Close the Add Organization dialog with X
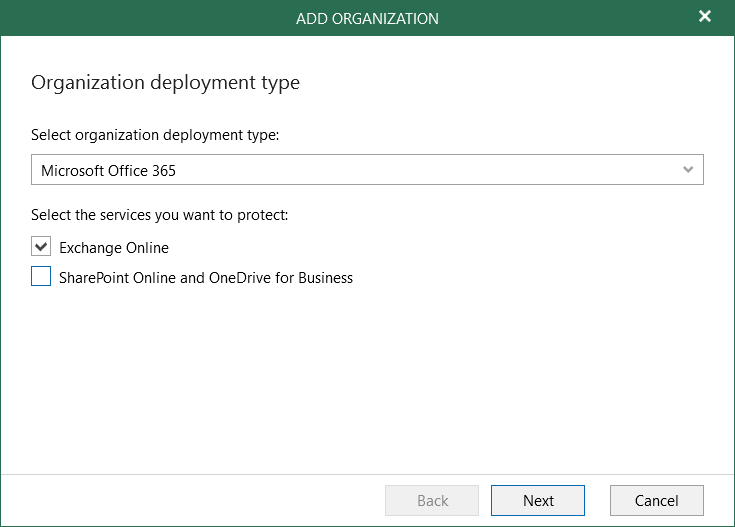The width and height of the screenshot is (735, 527). pyautogui.click(x=705, y=17)
